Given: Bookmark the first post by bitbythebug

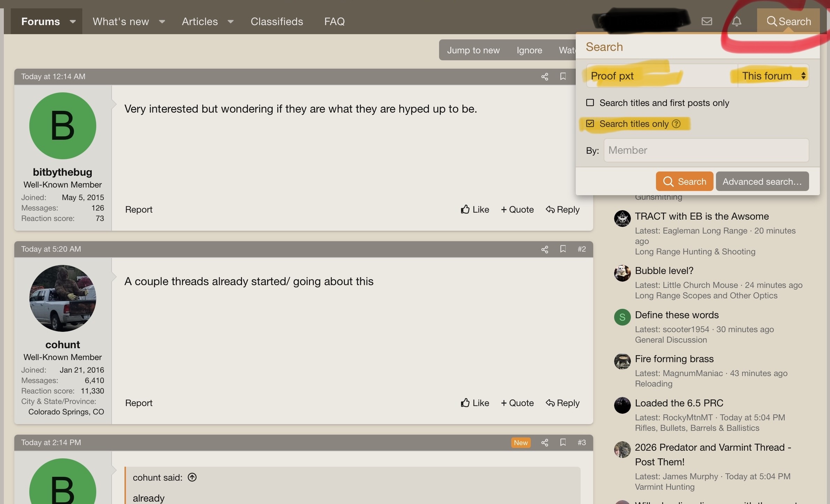Looking at the screenshot, I should tap(563, 76).
